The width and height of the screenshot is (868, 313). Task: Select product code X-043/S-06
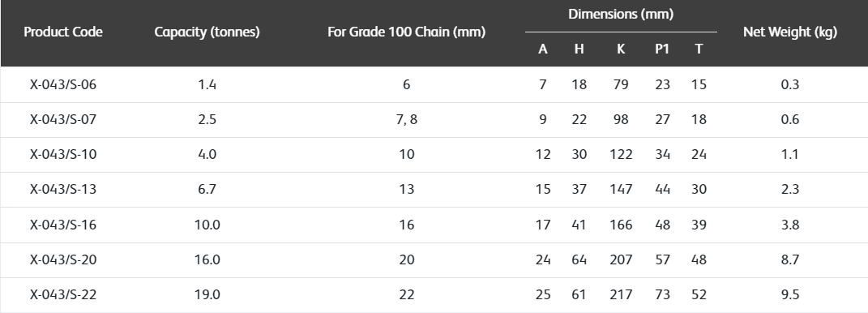(x=63, y=85)
